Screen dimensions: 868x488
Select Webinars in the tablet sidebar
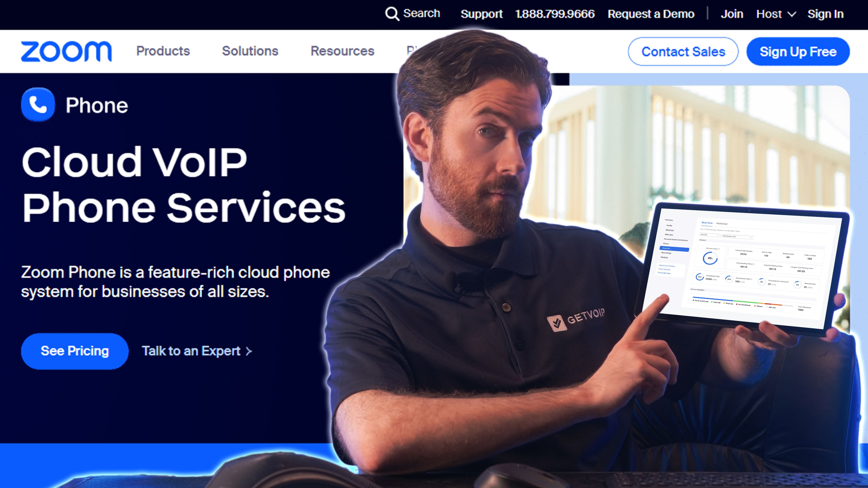(669, 235)
